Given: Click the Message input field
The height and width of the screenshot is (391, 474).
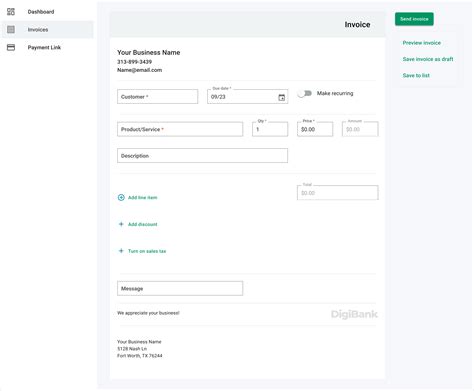Looking at the screenshot, I should (x=180, y=288).
